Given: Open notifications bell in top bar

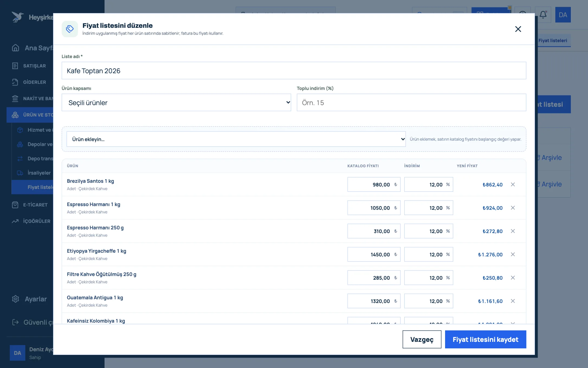Looking at the screenshot, I should [x=543, y=15].
